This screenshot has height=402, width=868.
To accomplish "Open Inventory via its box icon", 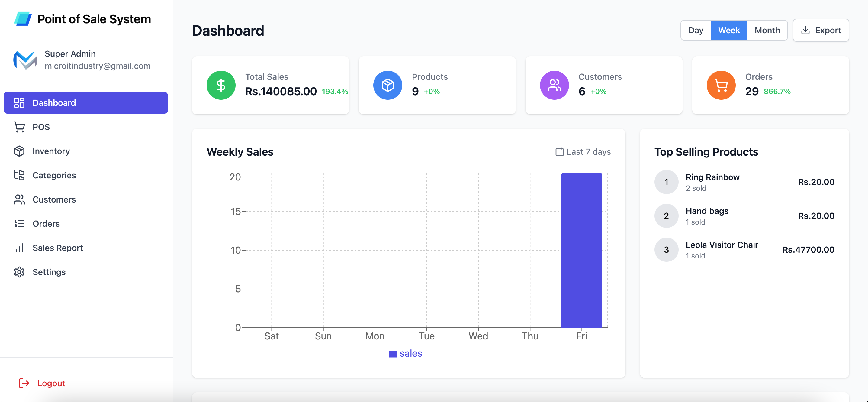I will click(x=19, y=151).
